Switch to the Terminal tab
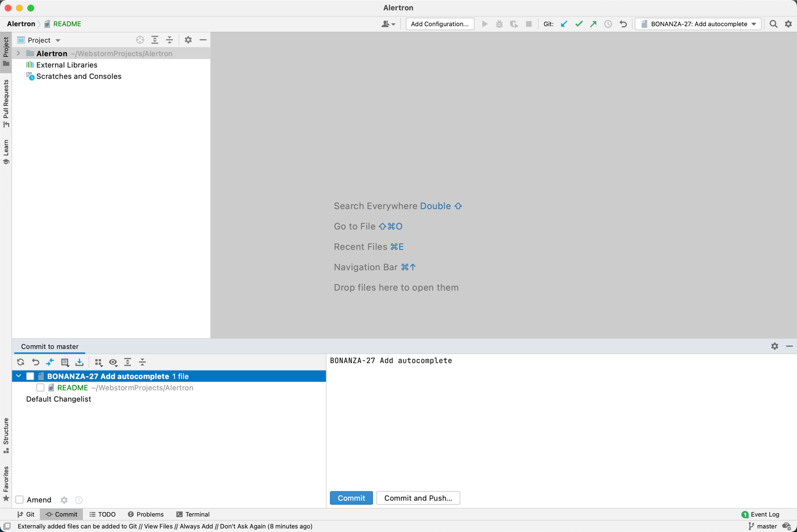The width and height of the screenshot is (797, 532). (x=193, y=514)
